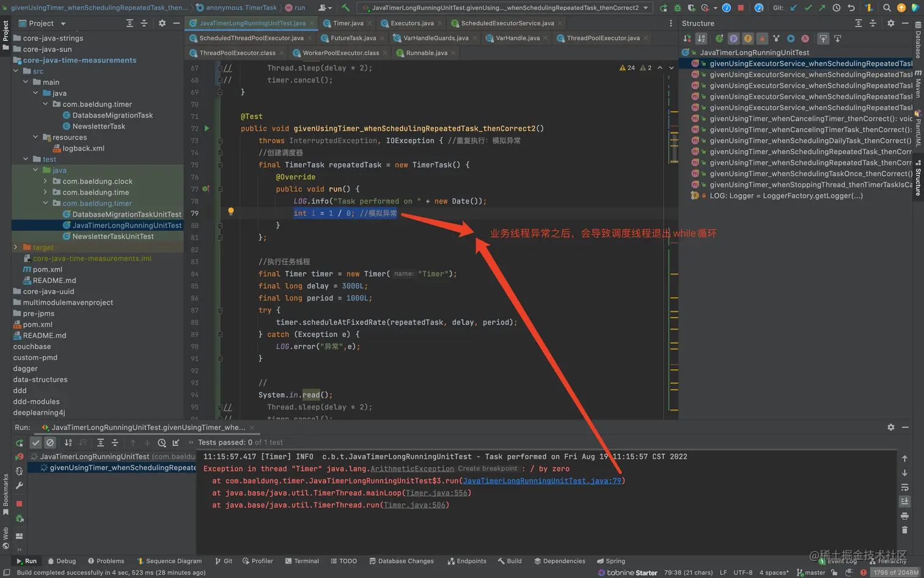This screenshot has height=578, width=924.
Task: Toggle Sort Alphabetically in Structure toolbar
Action: coord(702,39)
